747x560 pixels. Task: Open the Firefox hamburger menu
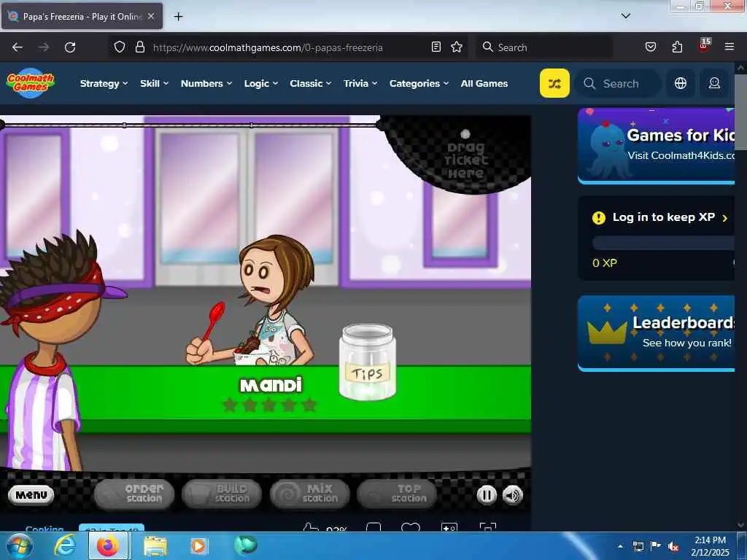[729, 47]
